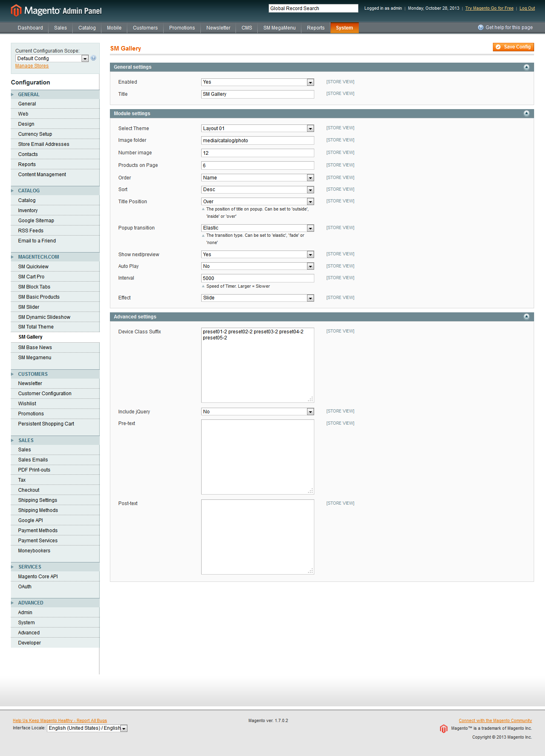545x756 pixels.
Task: Click the Get help for this page icon
Action: coord(481,27)
